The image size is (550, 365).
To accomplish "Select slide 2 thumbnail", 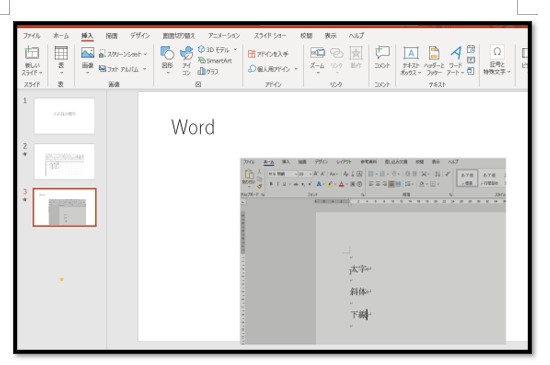I will pos(65,161).
